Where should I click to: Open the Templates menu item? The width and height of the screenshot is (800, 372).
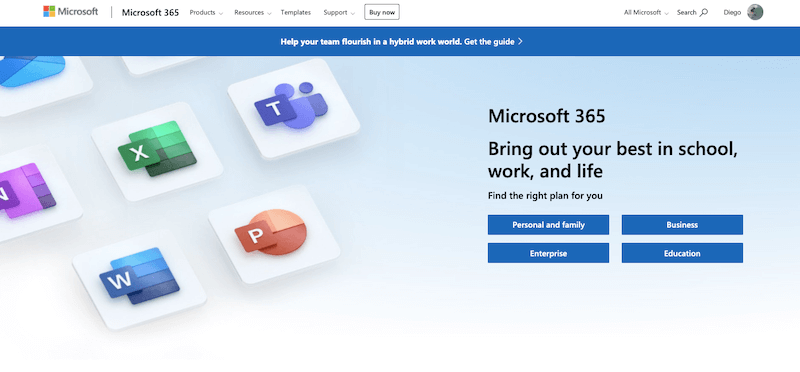point(295,12)
